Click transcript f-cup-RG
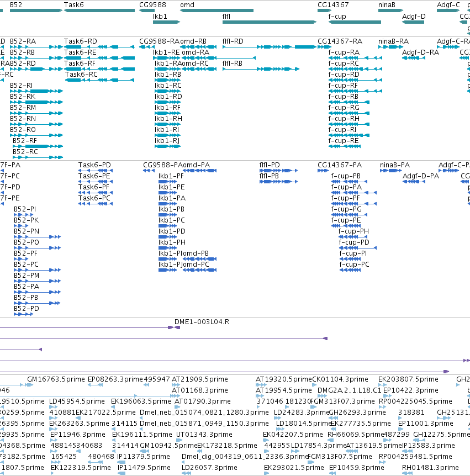The width and height of the screenshot is (470, 476). [349, 113]
